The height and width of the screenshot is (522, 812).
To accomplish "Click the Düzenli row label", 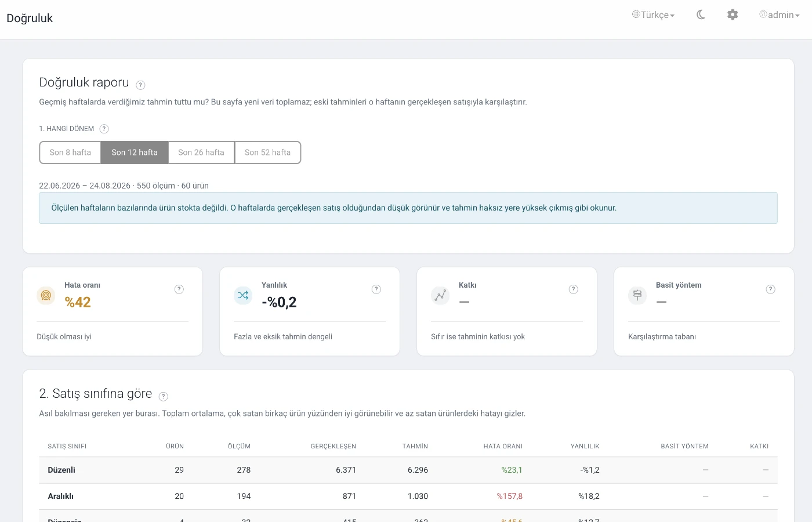I will 61,470.
